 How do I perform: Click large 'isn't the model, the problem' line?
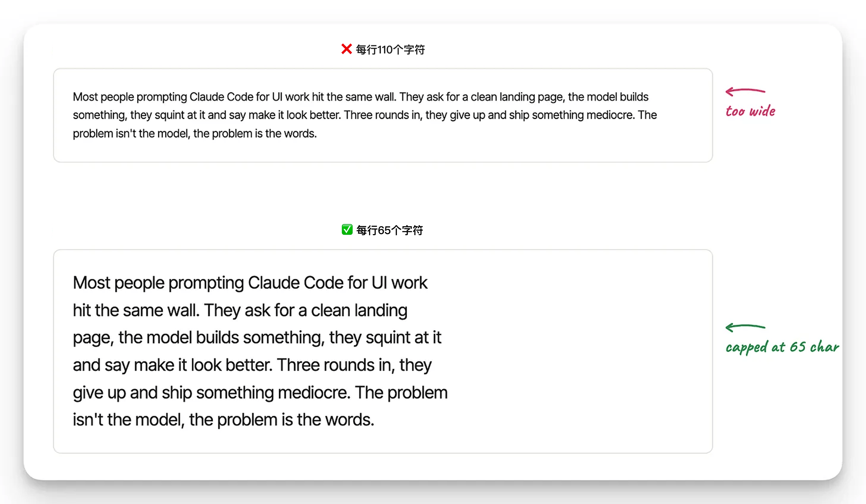point(223,419)
